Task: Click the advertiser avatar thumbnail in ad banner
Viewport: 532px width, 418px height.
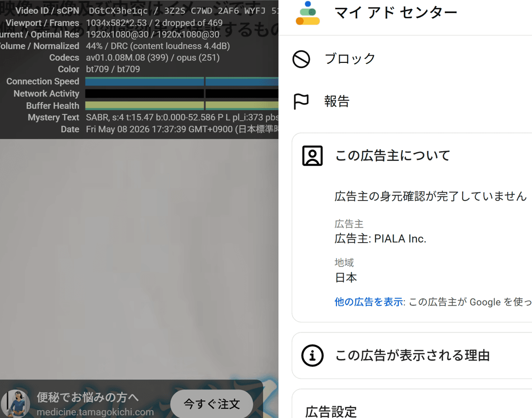Action: (15, 404)
